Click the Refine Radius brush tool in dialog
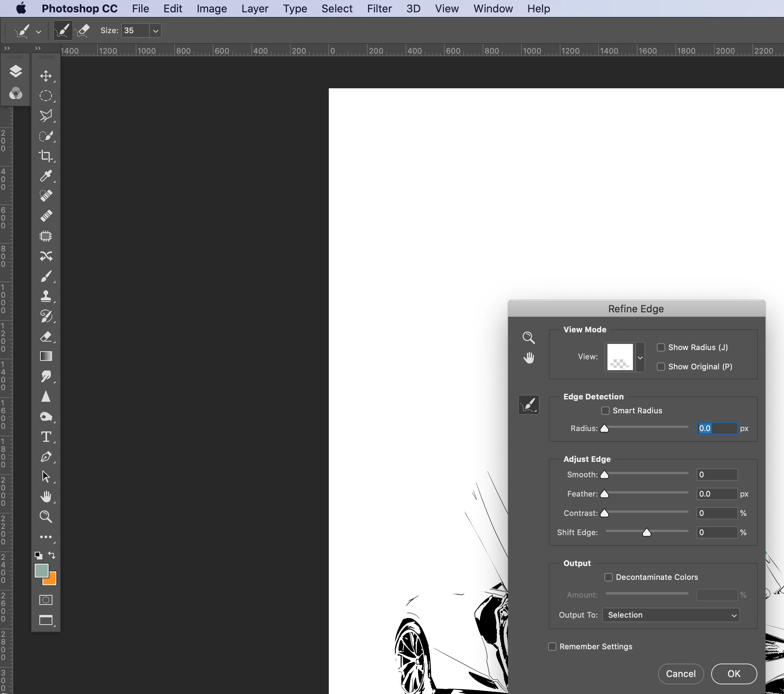 [x=528, y=405]
